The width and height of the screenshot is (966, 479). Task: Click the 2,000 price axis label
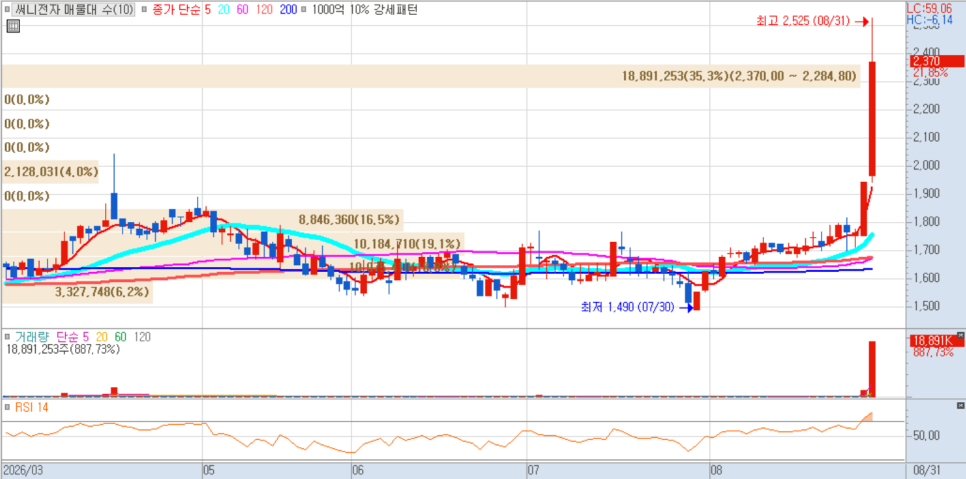927,166
